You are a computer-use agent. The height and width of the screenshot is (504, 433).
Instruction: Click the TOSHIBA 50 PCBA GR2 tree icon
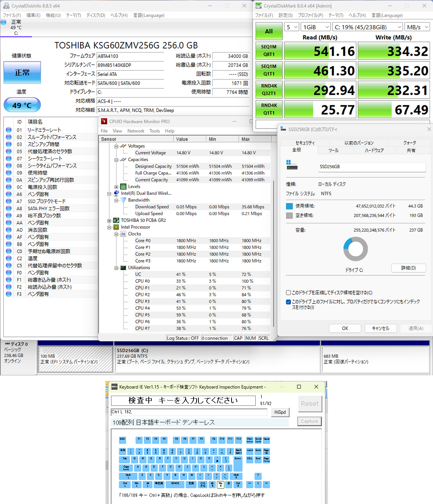pyautogui.click(x=116, y=220)
